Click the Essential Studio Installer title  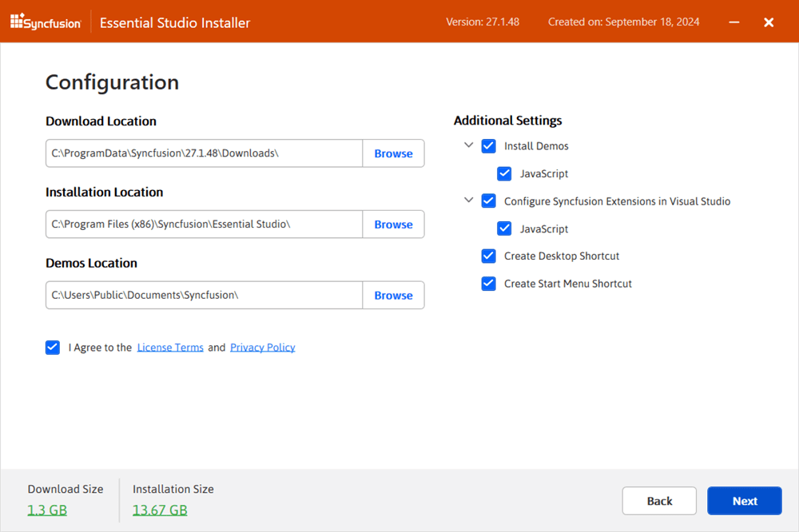coord(175,23)
